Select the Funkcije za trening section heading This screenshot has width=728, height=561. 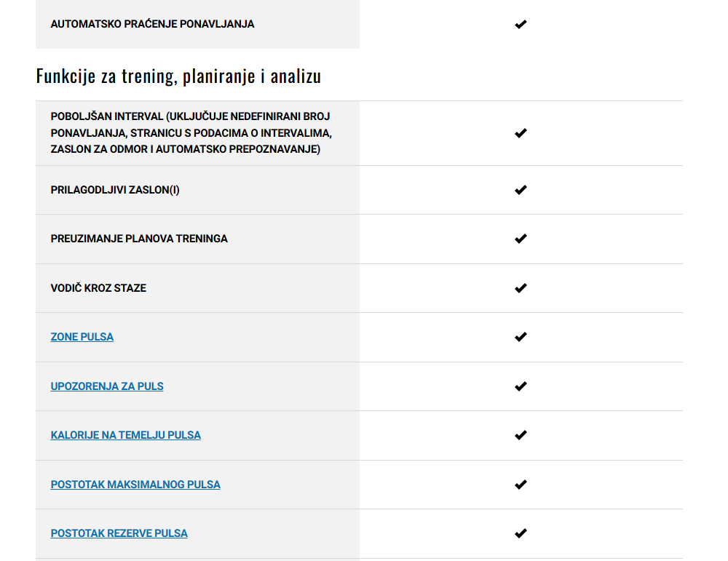click(178, 76)
